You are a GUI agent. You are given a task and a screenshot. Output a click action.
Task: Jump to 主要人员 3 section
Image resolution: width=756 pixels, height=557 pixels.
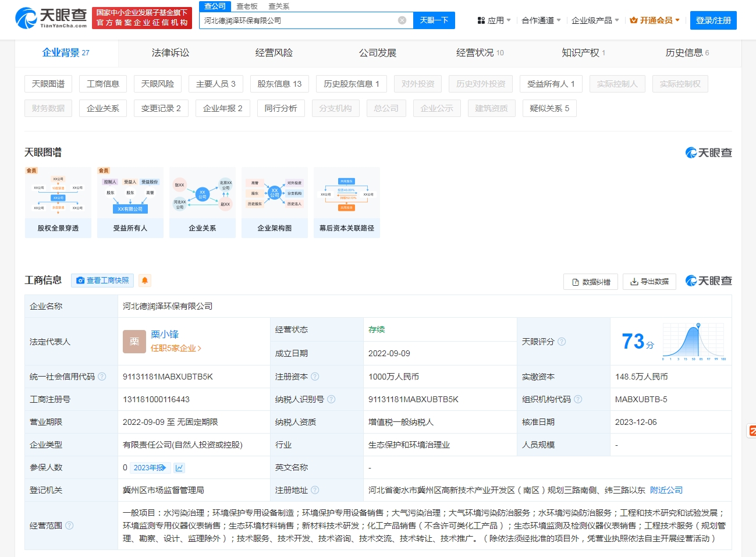(x=216, y=84)
